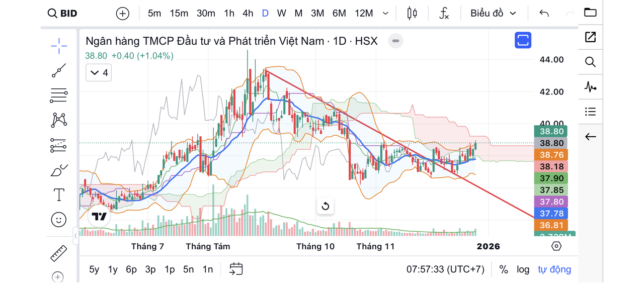Open the list panel icon
The height and width of the screenshot is (297, 644).
590,112
